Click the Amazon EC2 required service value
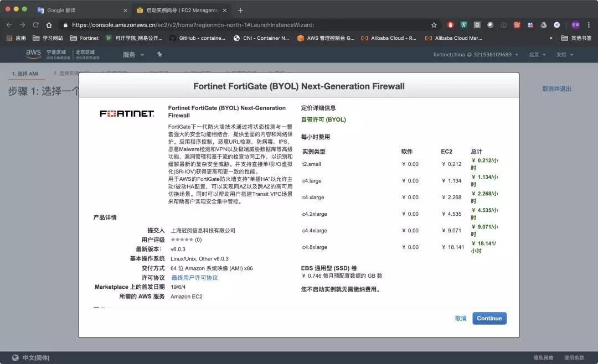This screenshot has height=364, width=598. 187,296
